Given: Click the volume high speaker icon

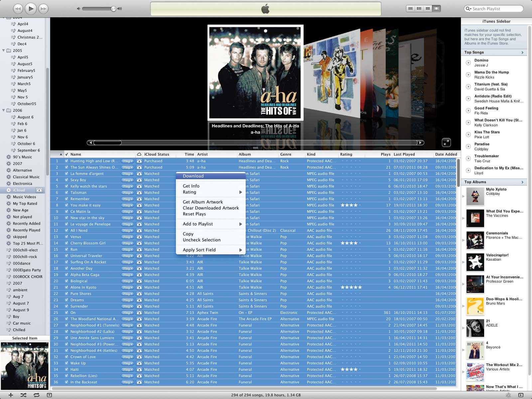Looking at the screenshot, I should coord(120,9).
